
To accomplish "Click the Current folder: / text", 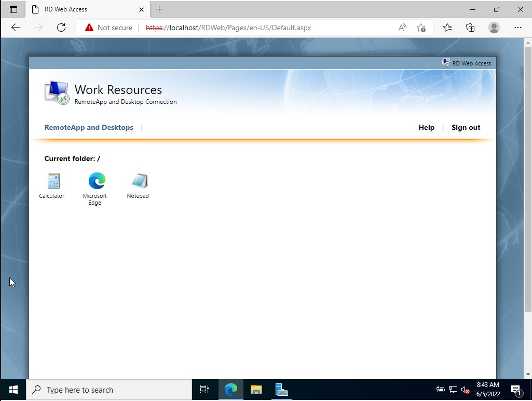I will point(72,158).
